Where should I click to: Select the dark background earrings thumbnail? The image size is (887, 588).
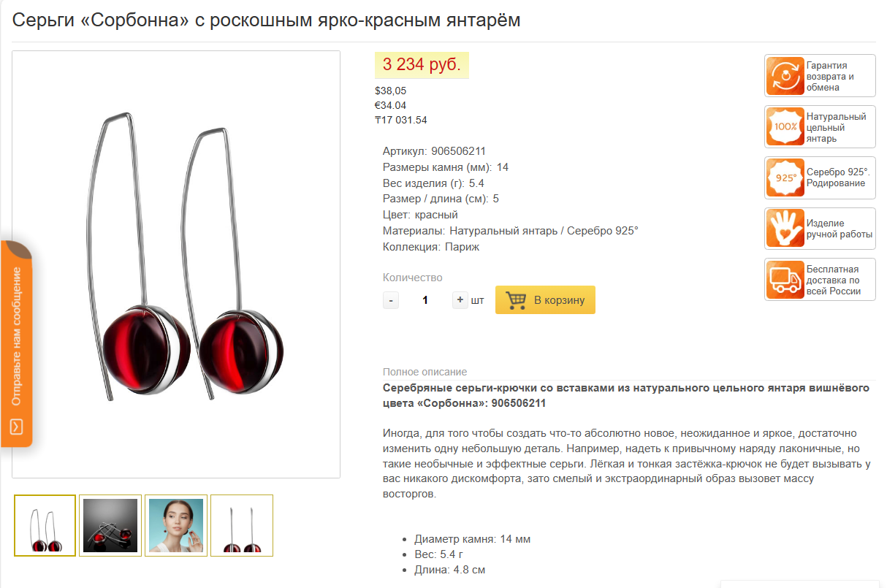pos(110,526)
